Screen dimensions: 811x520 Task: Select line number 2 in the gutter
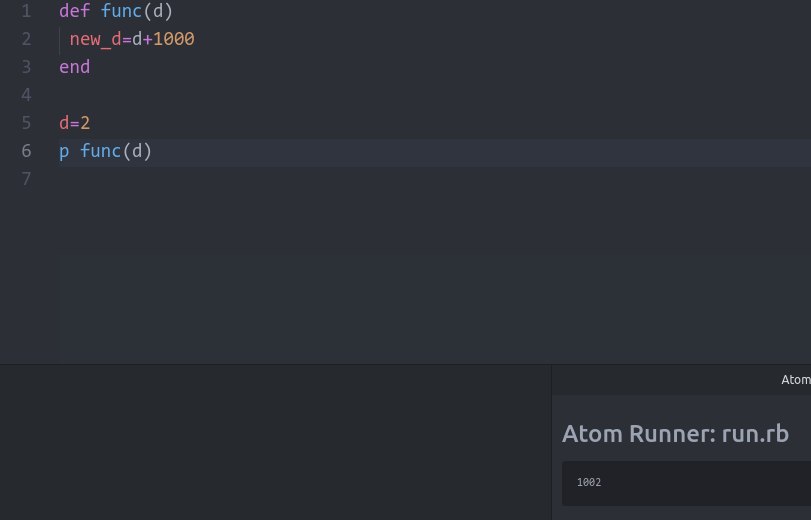pos(26,39)
